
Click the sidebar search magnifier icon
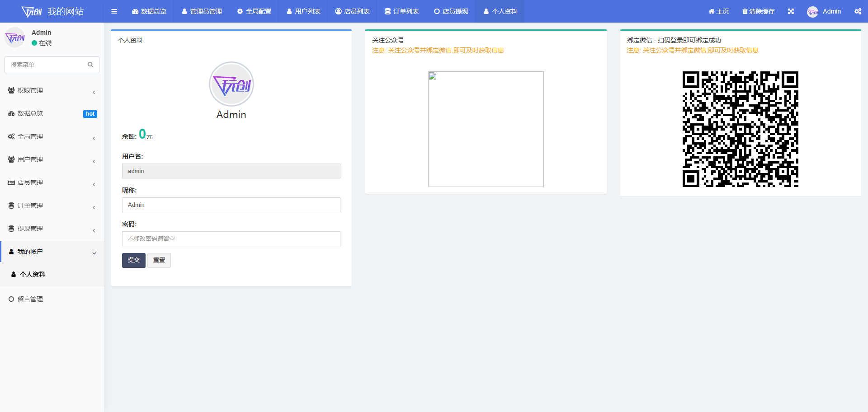pos(90,65)
